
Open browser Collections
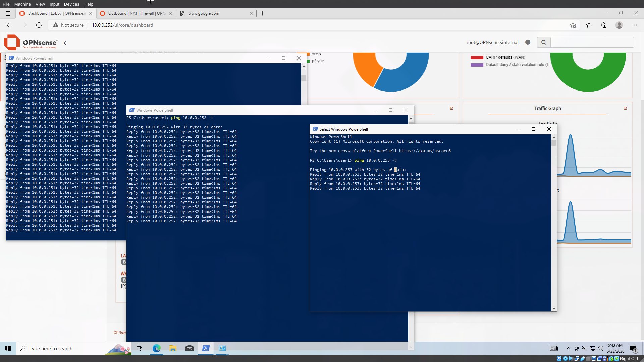pos(604,25)
